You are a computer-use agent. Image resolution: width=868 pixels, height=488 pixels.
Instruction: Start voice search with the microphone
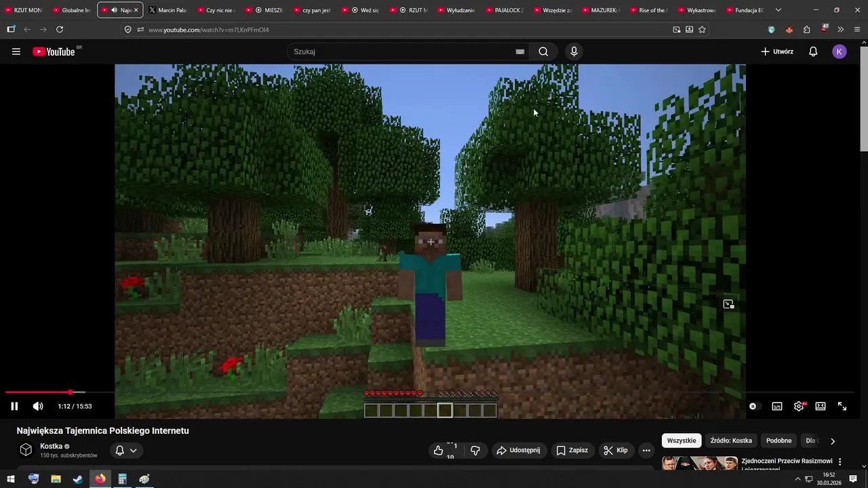click(x=574, y=52)
